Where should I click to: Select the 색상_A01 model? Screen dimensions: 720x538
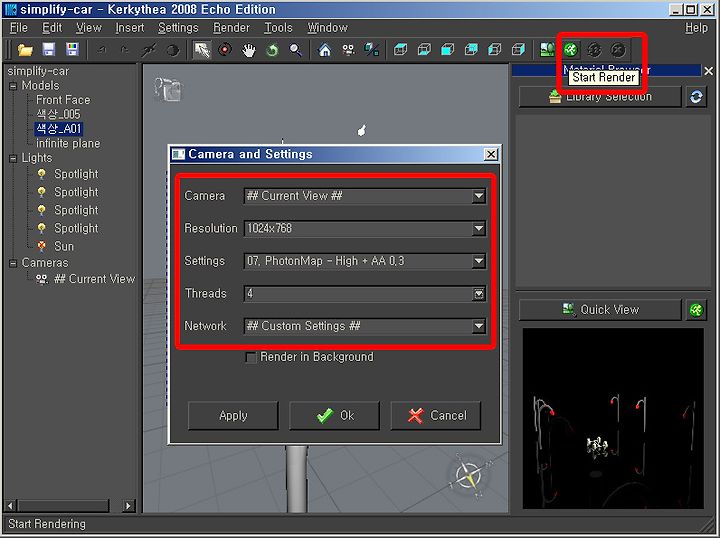[59, 129]
